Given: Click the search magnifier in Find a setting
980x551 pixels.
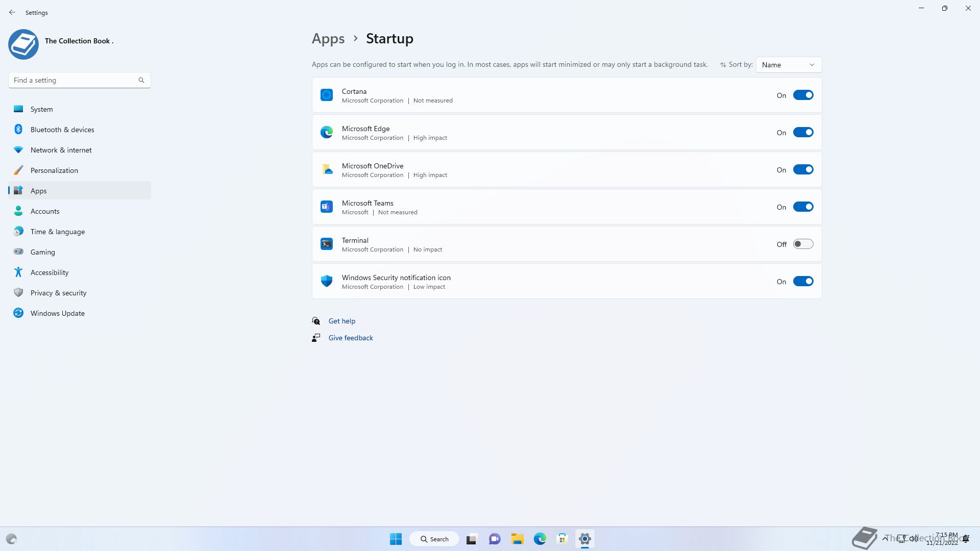Looking at the screenshot, I should [141, 80].
